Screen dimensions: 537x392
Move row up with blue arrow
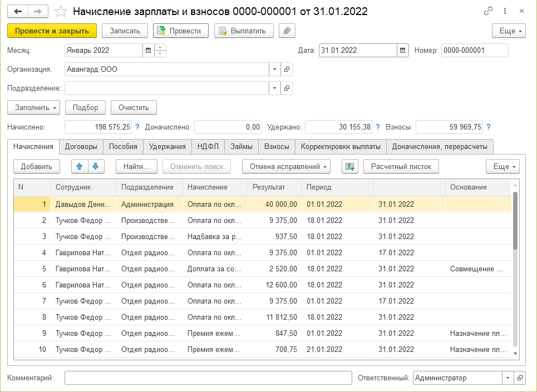(80, 166)
